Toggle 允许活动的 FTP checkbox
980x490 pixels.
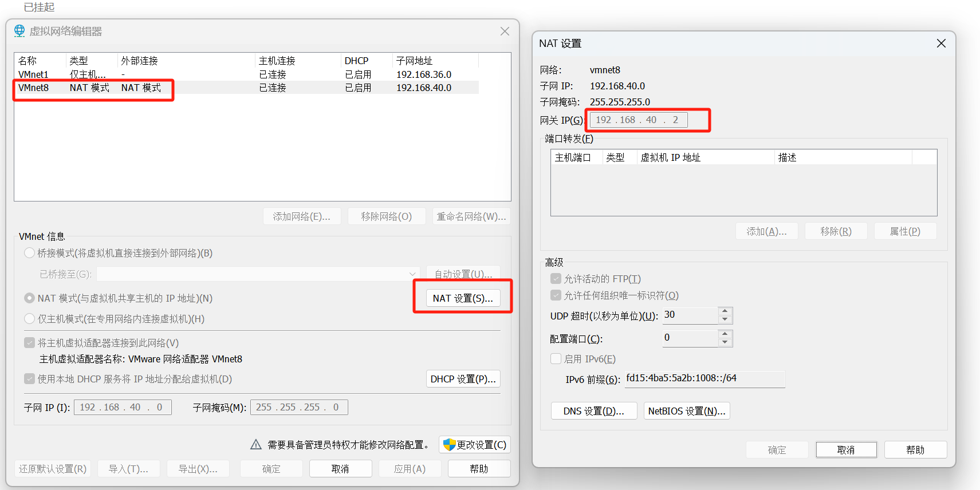[x=556, y=279]
